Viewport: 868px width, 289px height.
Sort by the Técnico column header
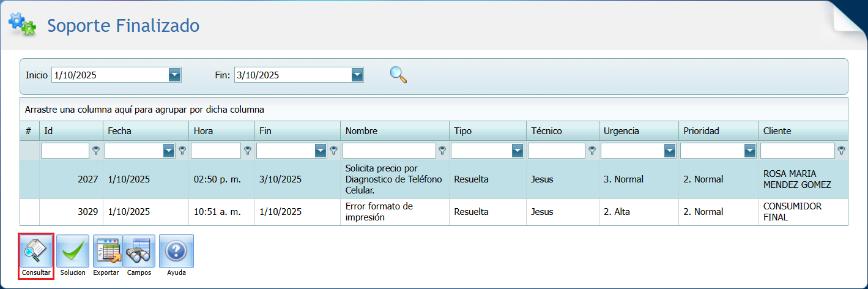point(562,131)
